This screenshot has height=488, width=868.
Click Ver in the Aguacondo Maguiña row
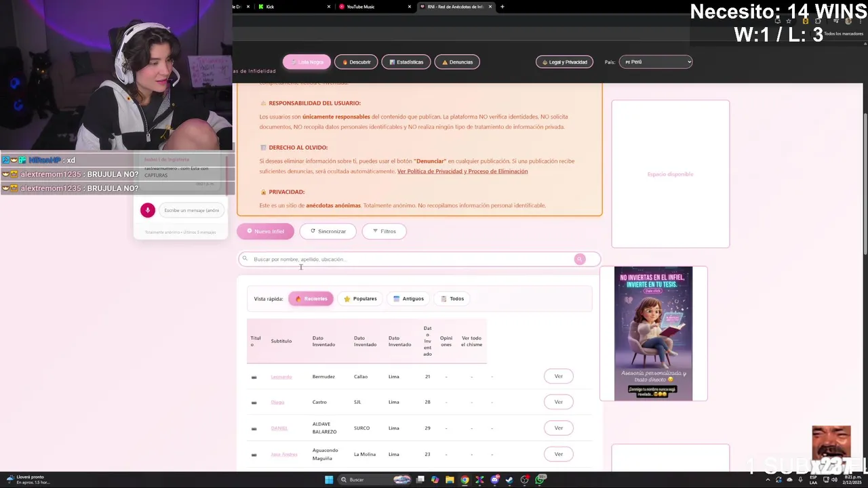[558, 454]
